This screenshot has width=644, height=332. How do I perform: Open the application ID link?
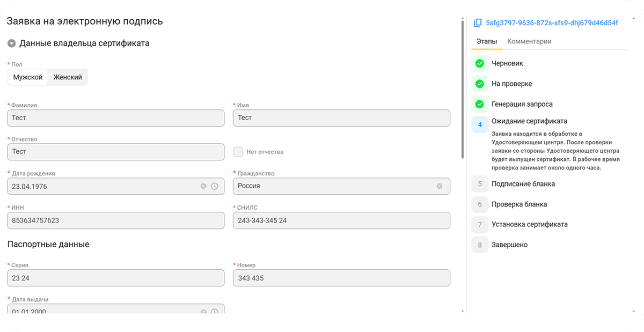pos(552,23)
